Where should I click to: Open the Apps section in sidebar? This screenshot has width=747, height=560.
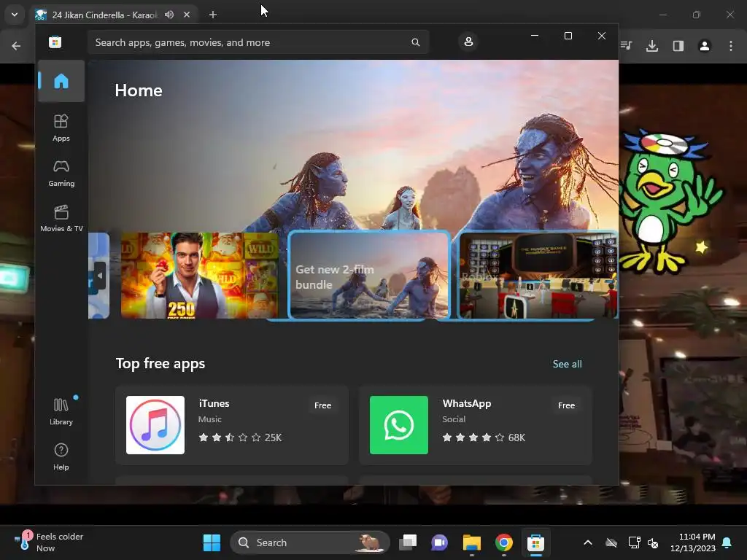tap(61, 128)
